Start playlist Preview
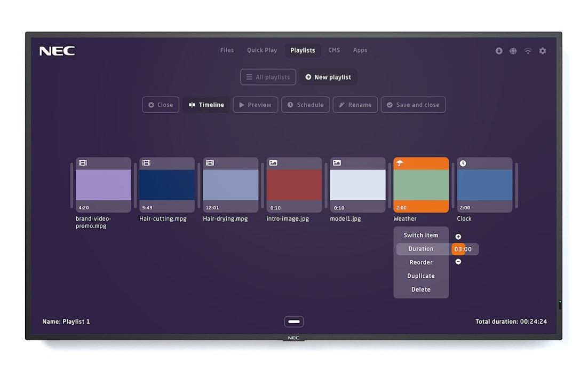This screenshot has height=376, width=588. (x=256, y=105)
